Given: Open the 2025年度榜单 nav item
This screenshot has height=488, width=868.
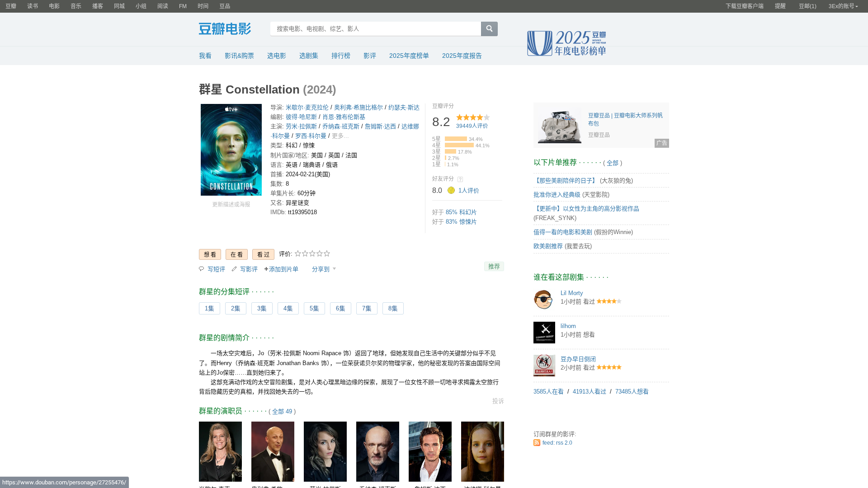Looking at the screenshot, I should (x=409, y=56).
